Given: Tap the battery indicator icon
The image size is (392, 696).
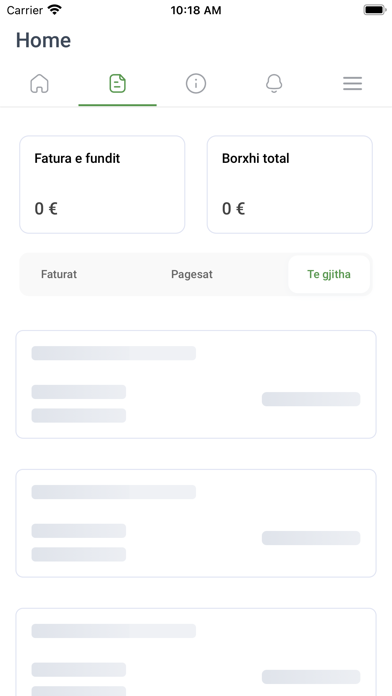Looking at the screenshot, I should [375, 10].
